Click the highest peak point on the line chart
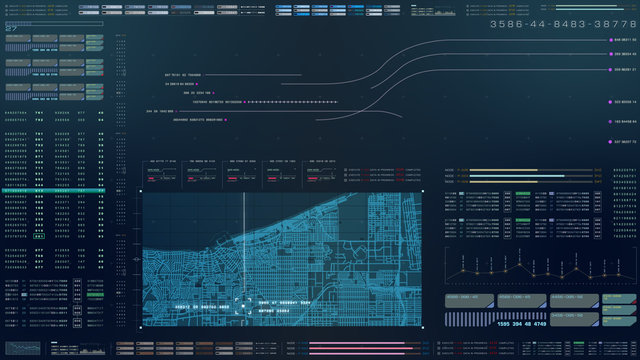Viewport: 640px width, 360px height. 520,264
